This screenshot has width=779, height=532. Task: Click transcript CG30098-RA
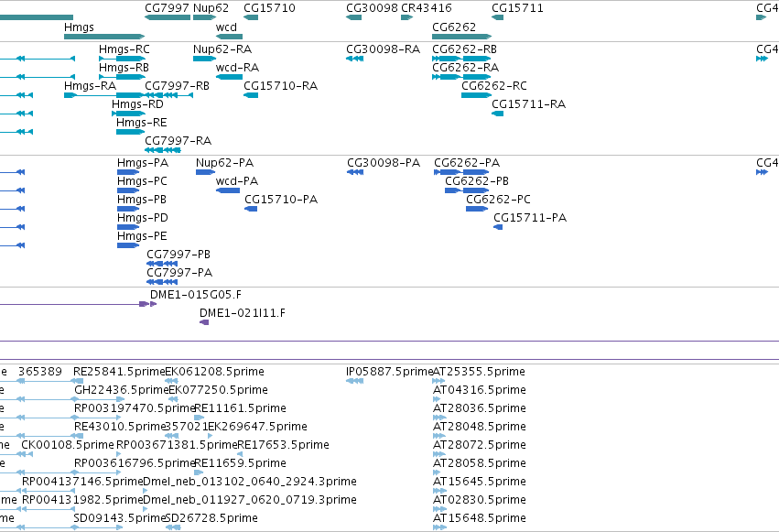click(383, 49)
